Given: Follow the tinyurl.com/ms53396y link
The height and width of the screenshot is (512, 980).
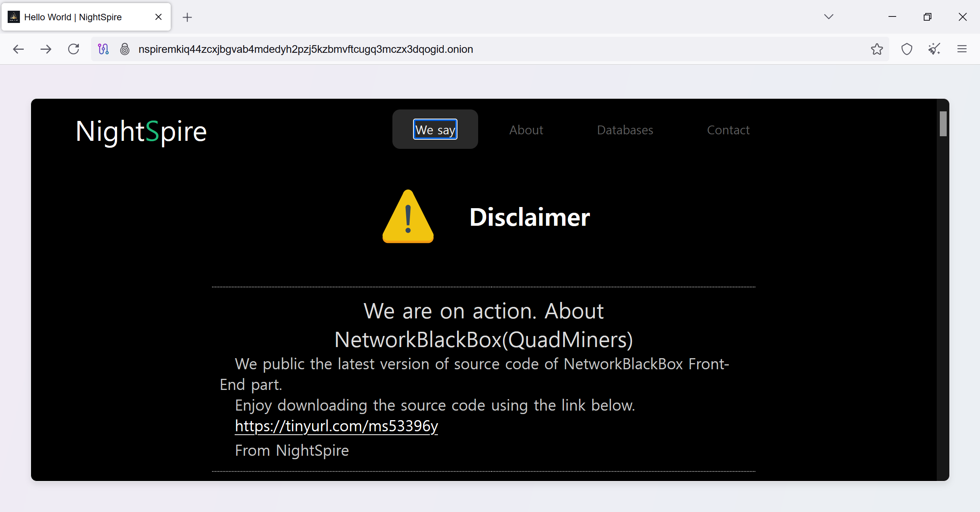Looking at the screenshot, I should 336,426.
